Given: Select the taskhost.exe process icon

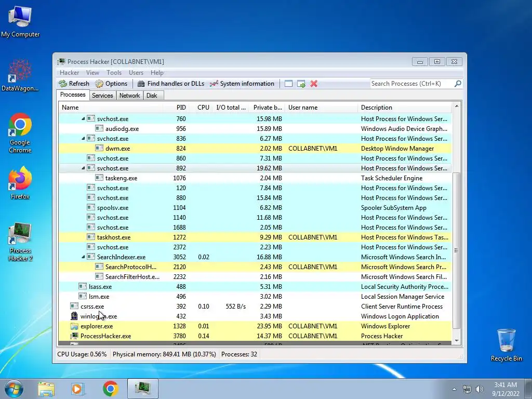Looking at the screenshot, I should pyautogui.click(x=90, y=237).
